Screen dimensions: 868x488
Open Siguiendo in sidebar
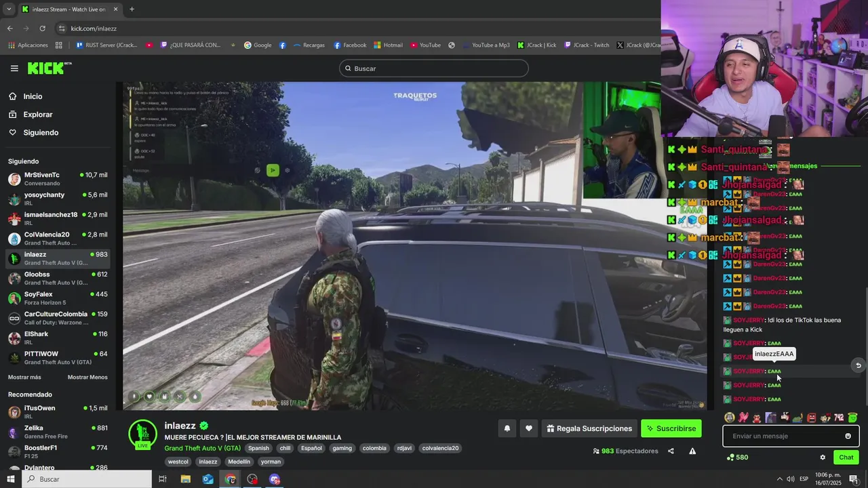[41, 133]
